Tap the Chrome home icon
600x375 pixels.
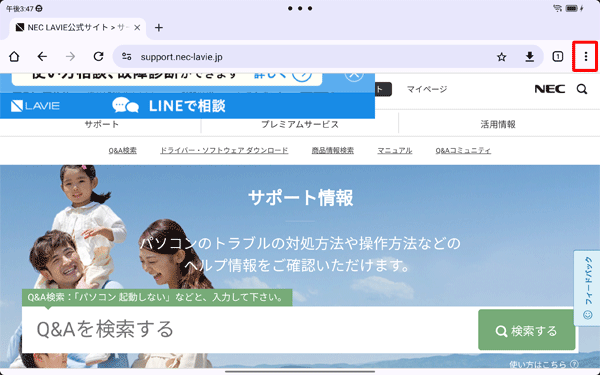(14, 57)
